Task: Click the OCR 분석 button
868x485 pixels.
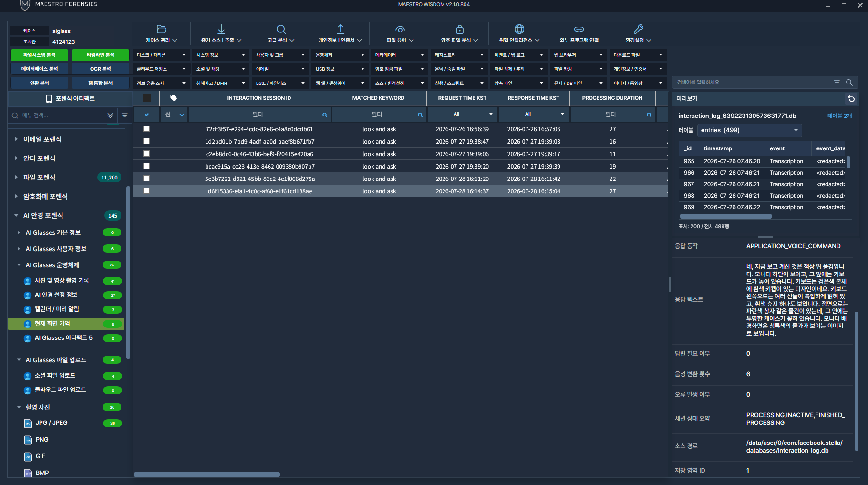Action: [x=100, y=69]
